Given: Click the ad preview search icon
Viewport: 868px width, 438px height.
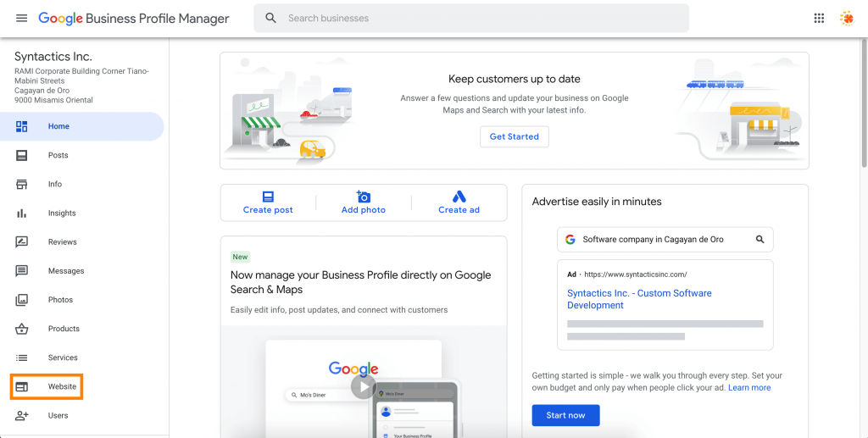Looking at the screenshot, I should 760,240.
